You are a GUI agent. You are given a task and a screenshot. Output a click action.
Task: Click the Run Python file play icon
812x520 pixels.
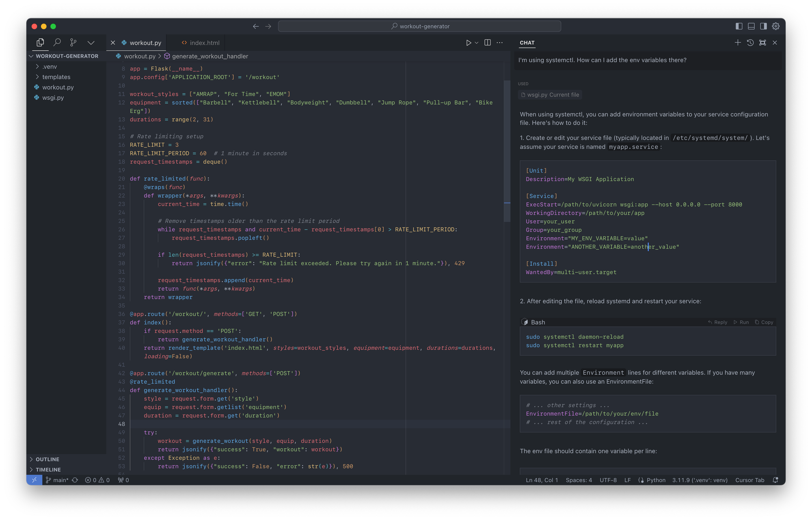pyautogui.click(x=469, y=43)
